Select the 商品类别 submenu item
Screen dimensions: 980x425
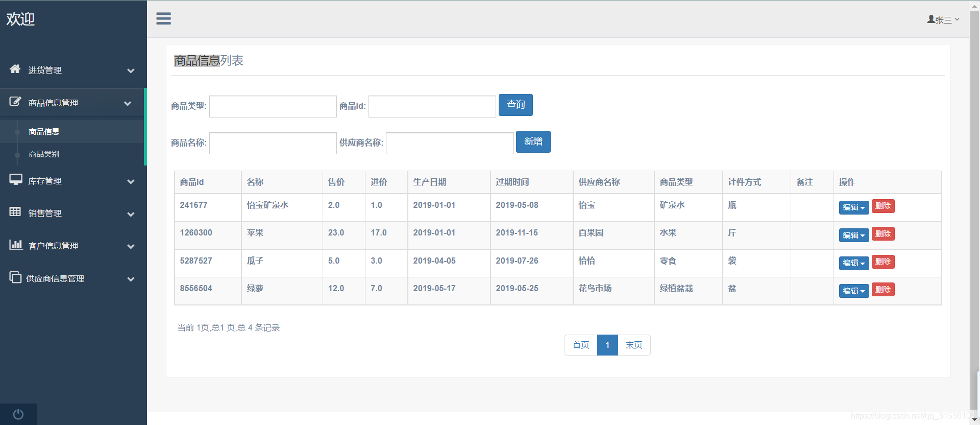coord(44,154)
